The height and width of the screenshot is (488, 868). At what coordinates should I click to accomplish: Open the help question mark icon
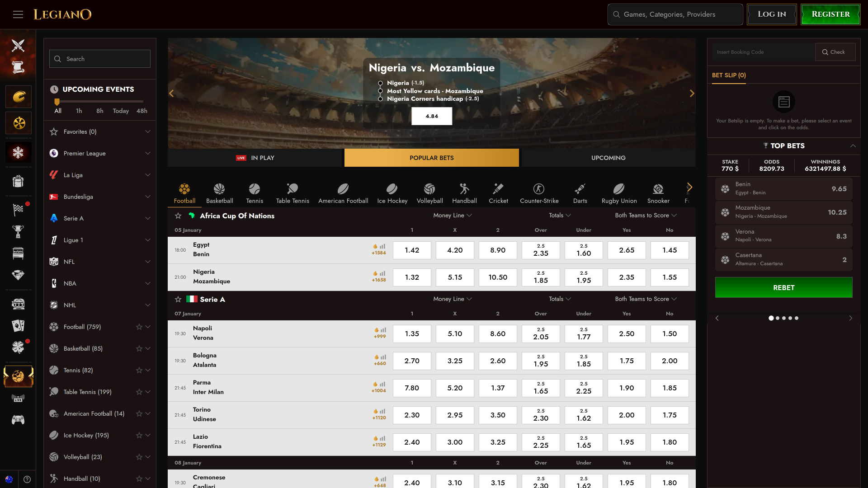coord(27,479)
